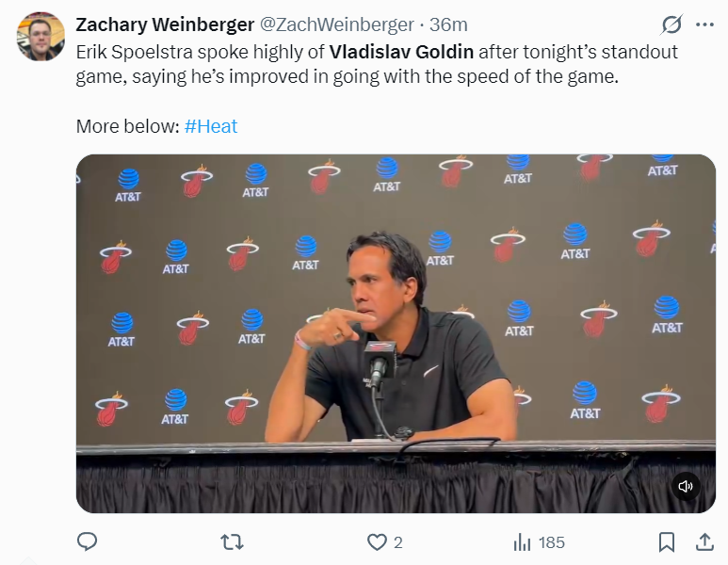Open the reply comment icon
The width and height of the screenshot is (728, 565).
pyautogui.click(x=87, y=541)
